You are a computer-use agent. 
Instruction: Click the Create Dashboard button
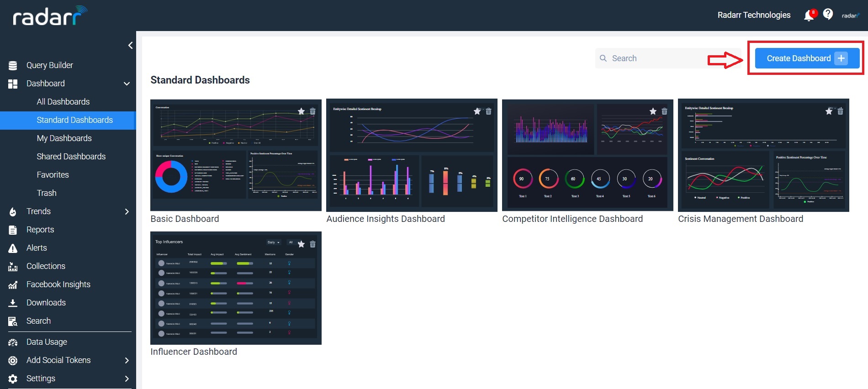click(x=807, y=58)
